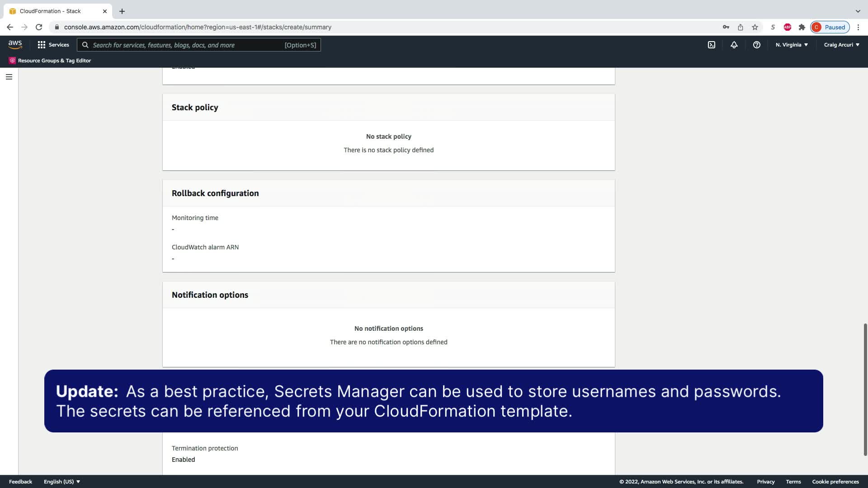Image resolution: width=868 pixels, height=488 pixels.
Task: Click the Adblock Plus extension icon
Action: click(x=787, y=27)
